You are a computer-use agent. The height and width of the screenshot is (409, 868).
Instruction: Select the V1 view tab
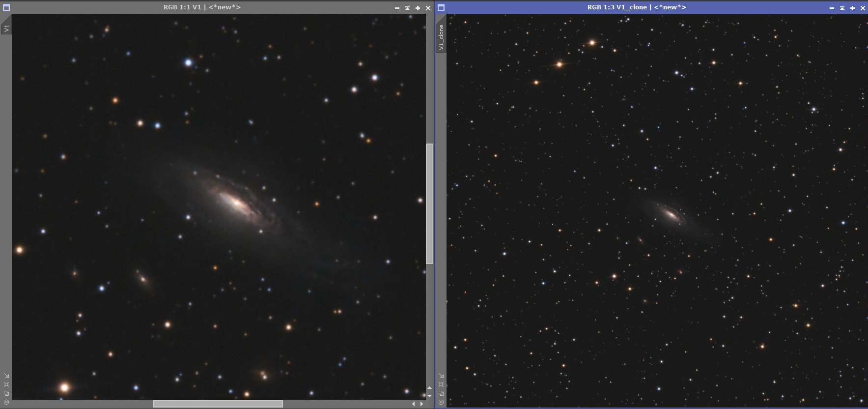pos(6,29)
